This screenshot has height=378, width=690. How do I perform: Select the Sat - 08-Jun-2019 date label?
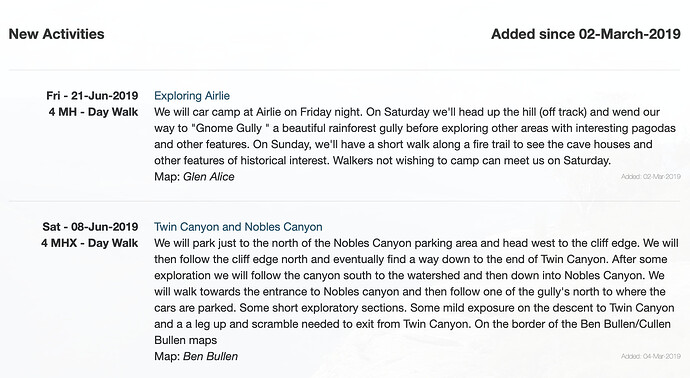[x=90, y=227]
